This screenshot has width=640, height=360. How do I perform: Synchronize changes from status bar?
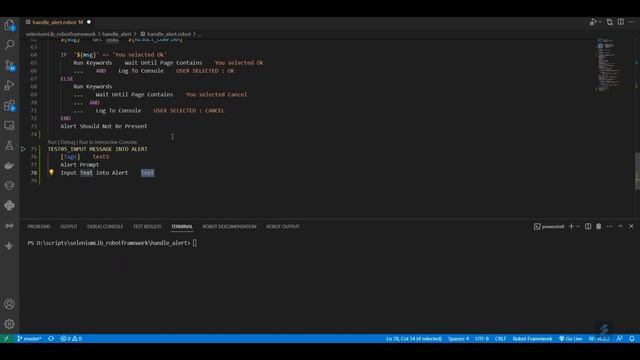tap(51, 339)
